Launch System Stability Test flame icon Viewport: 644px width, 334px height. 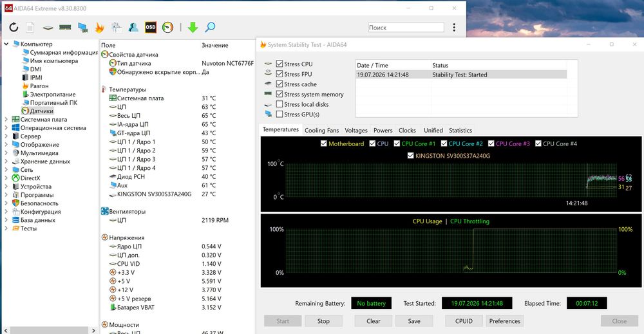tap(99, 28)
